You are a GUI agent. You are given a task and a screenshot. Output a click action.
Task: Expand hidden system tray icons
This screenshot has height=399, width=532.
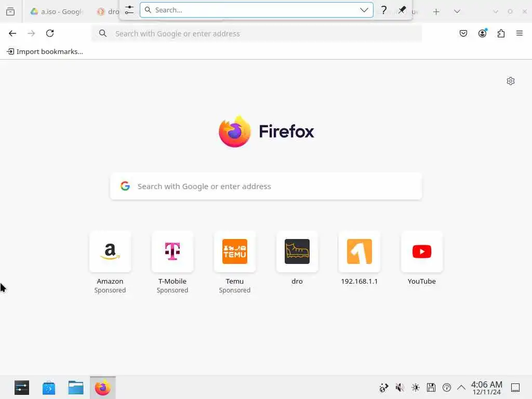coord(461,388)
